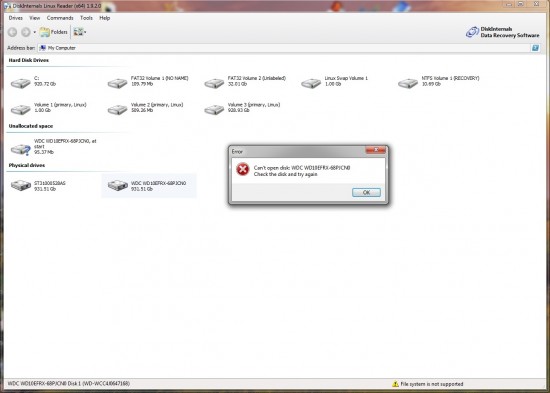
Task: Click the NTFS Volume 1 (RECOVERY) label text
Action: pyautogui.click(x=450, y=78)
